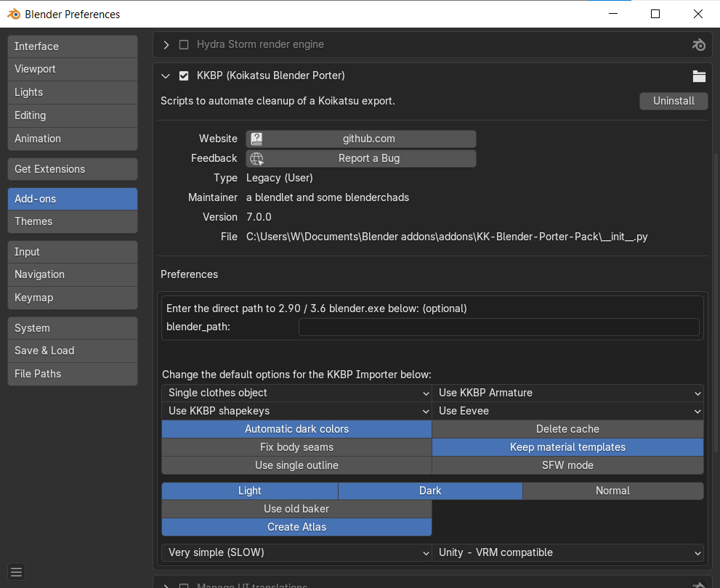The width and height of the screenshot is (720, 588).
Task: Expand Manage UI translations entry
Action: pos(166,586)
